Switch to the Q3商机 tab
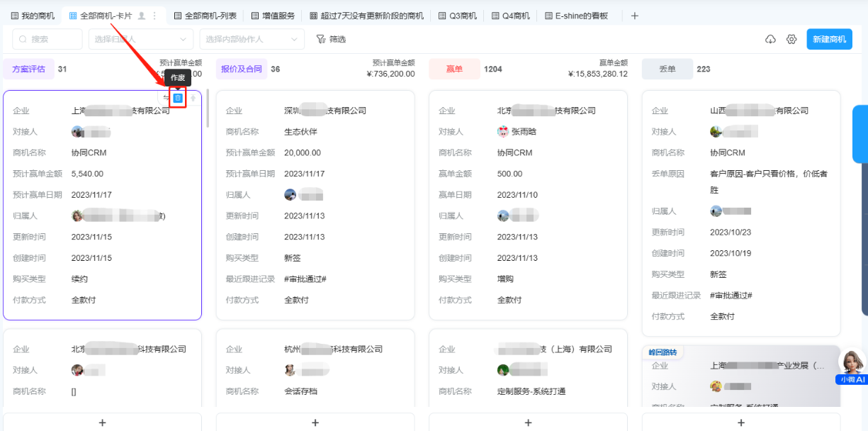 458,16
